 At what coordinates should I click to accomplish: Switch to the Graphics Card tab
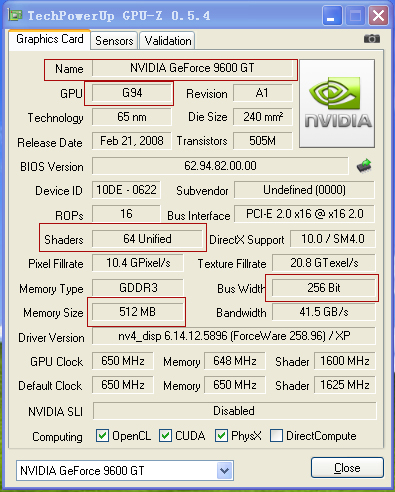50,39
